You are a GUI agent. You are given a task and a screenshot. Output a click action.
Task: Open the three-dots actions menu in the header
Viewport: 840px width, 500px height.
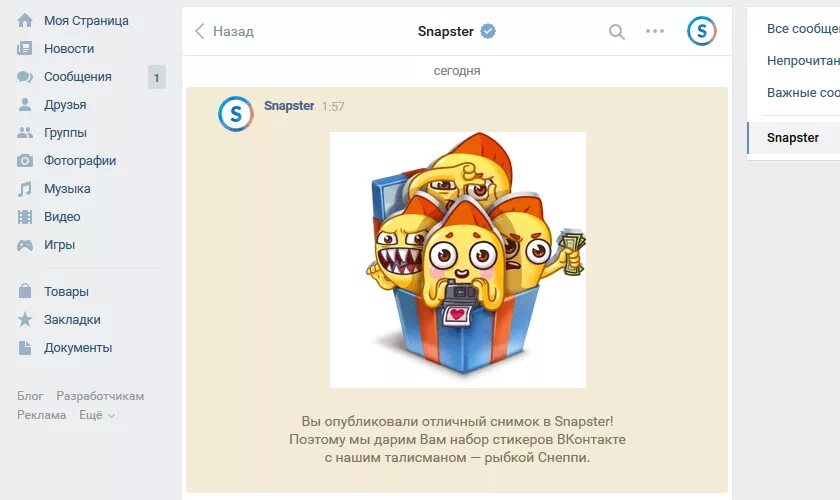(x=655, y=31)
